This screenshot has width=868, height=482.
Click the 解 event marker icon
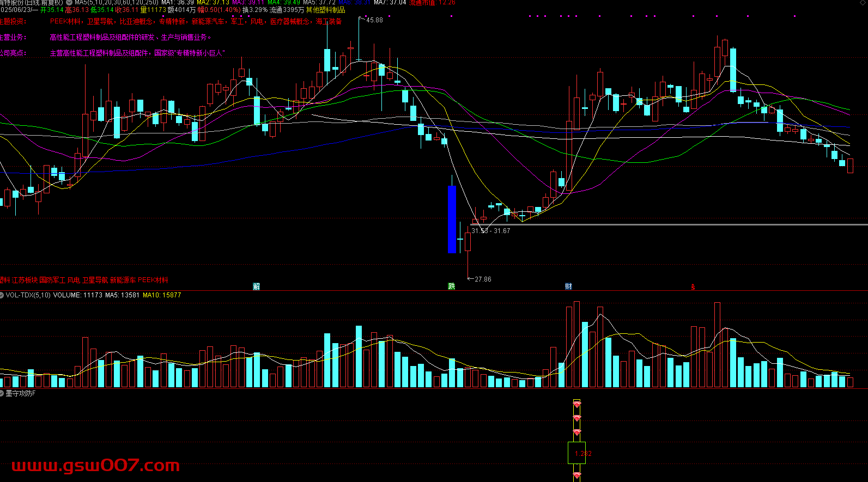(257, 286)
